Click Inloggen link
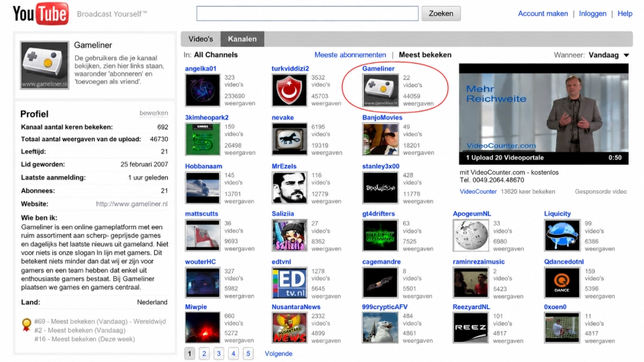This screenshot has height=362, width=644. coord(592,13)
